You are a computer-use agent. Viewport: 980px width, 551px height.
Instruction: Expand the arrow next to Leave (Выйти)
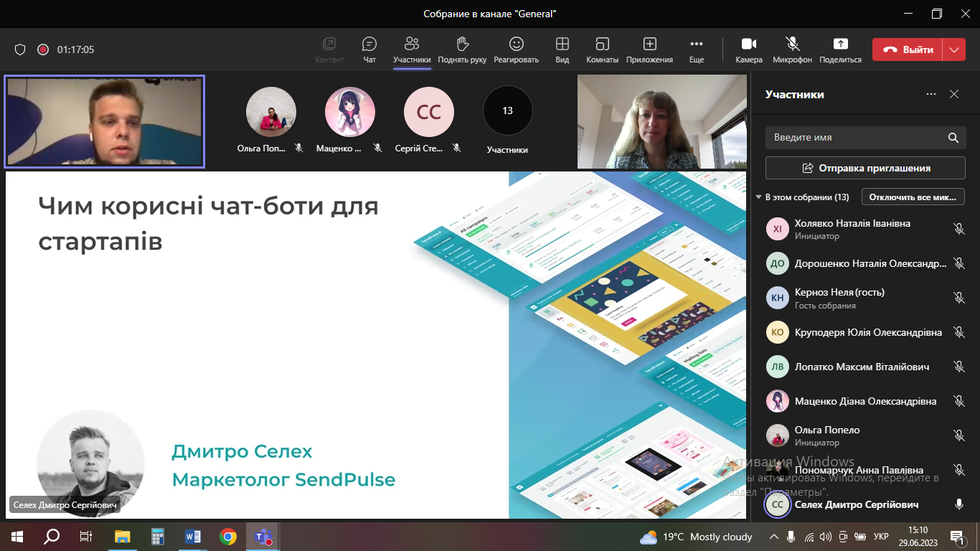click(953, 50)
